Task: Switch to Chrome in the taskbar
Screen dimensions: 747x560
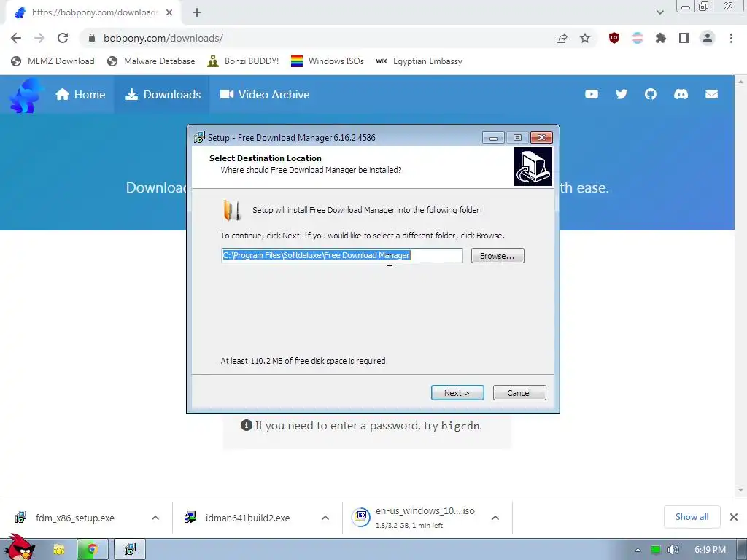Action: pyautogui.click(x=93, y=550)
